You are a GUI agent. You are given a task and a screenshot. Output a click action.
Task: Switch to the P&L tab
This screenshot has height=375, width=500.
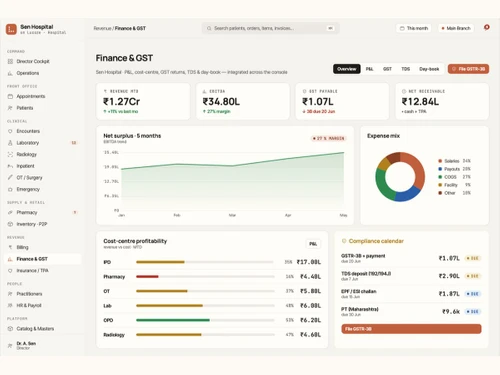(x=369, y=69)
